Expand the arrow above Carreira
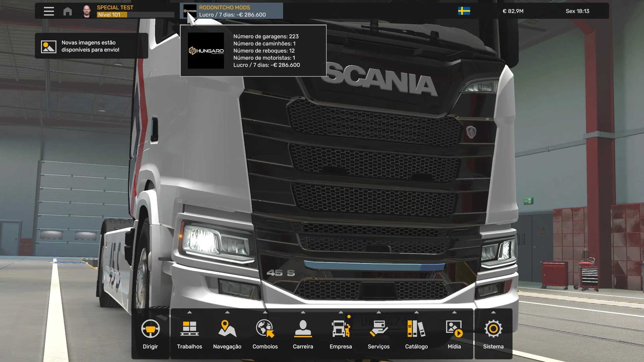The width and height of the screenshot is (644, 362). click(303, 312)
